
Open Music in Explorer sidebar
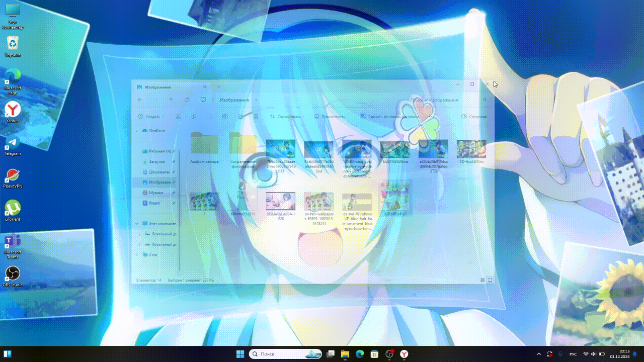click(x=156, y=193)
